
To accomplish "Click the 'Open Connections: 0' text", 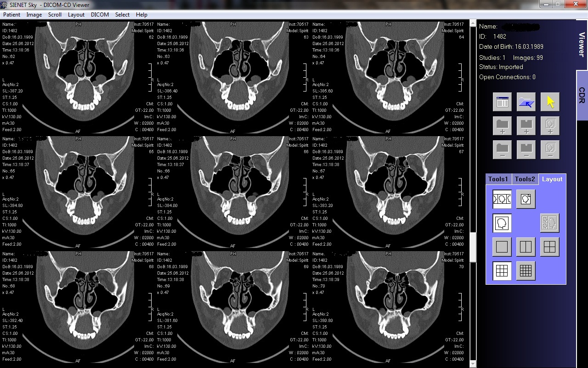I will [x=507, y=77].
